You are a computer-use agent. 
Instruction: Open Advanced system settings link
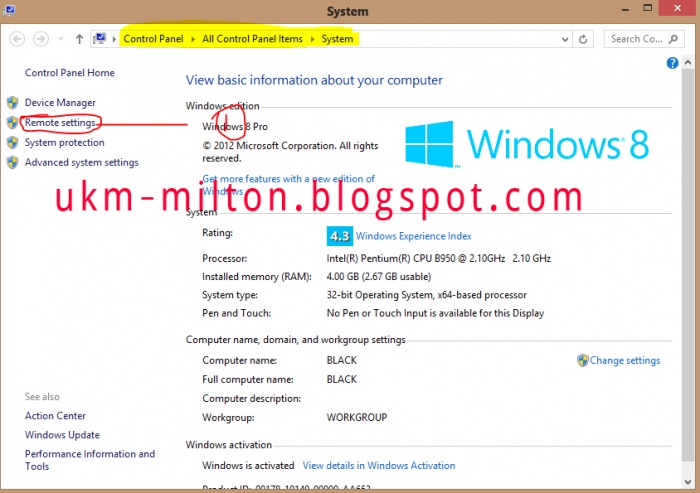coord(82,163)
